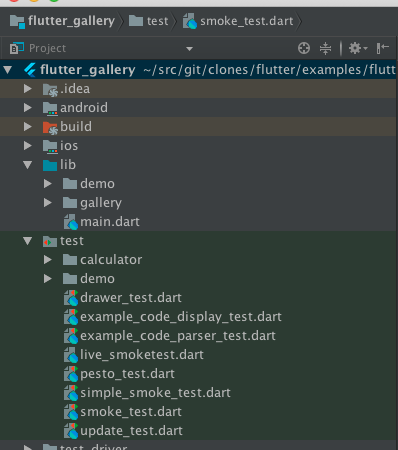398x450 pixels.
Task: Open the Project view selector dropdown arrow
Action: tap(189, 49)
